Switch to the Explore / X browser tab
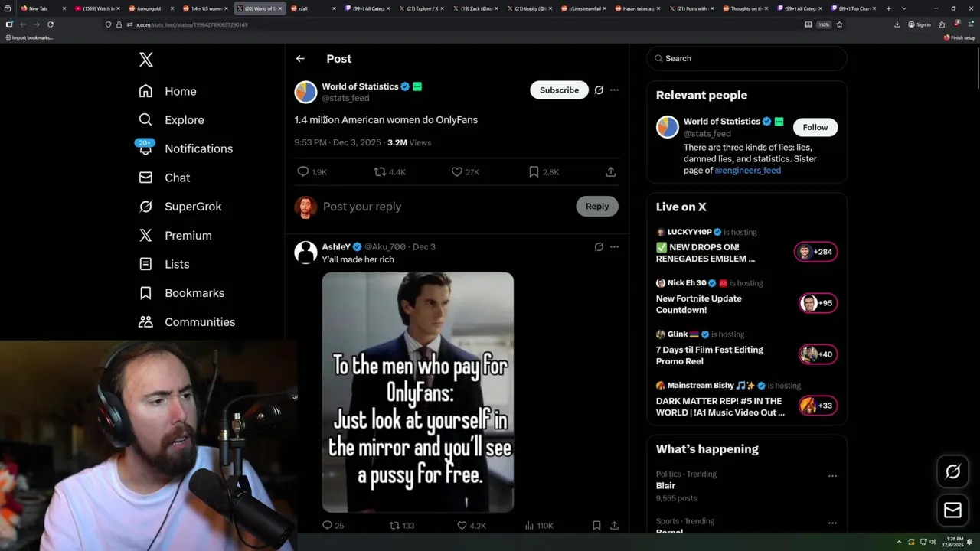This screenshot has width=980, height=551. tap(421, 8)
